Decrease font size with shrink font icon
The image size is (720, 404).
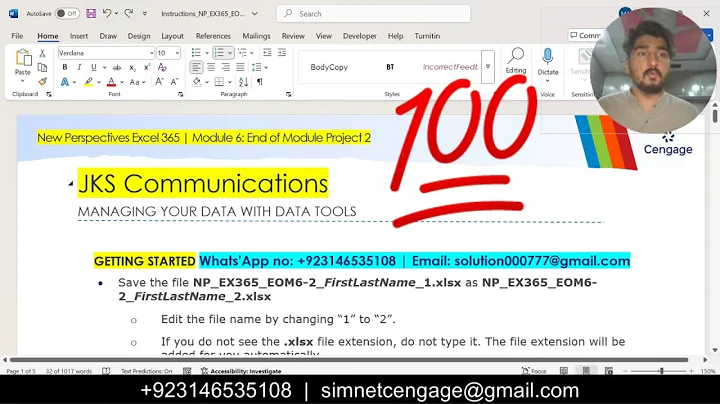tap(174, 82)
